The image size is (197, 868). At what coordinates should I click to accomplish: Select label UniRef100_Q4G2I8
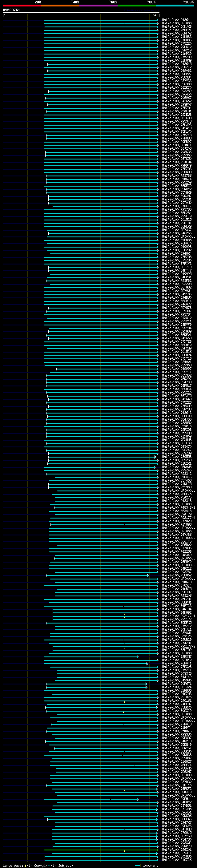pos(177,741)
